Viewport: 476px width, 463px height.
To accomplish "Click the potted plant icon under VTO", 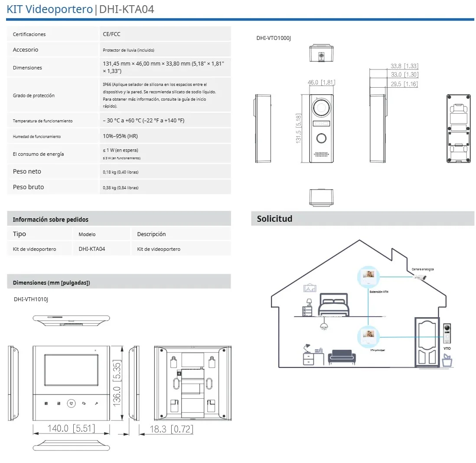I will coord(447,360).
